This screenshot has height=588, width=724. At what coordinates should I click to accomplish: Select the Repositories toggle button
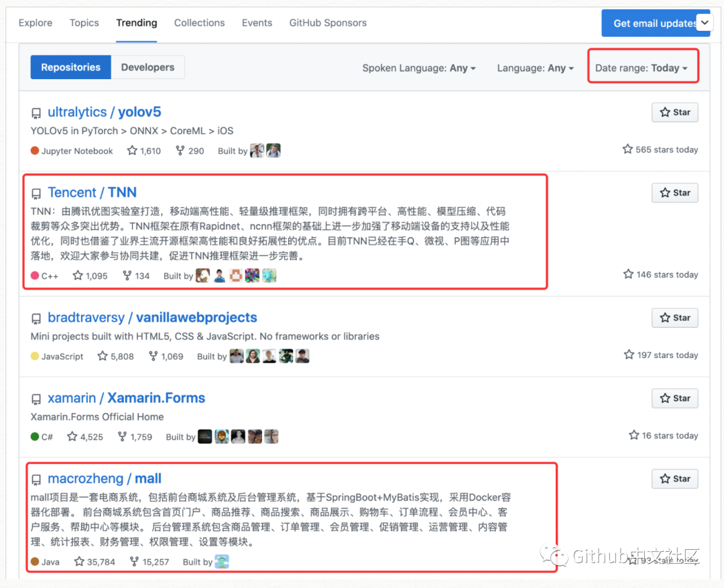(x=70, y=67)
